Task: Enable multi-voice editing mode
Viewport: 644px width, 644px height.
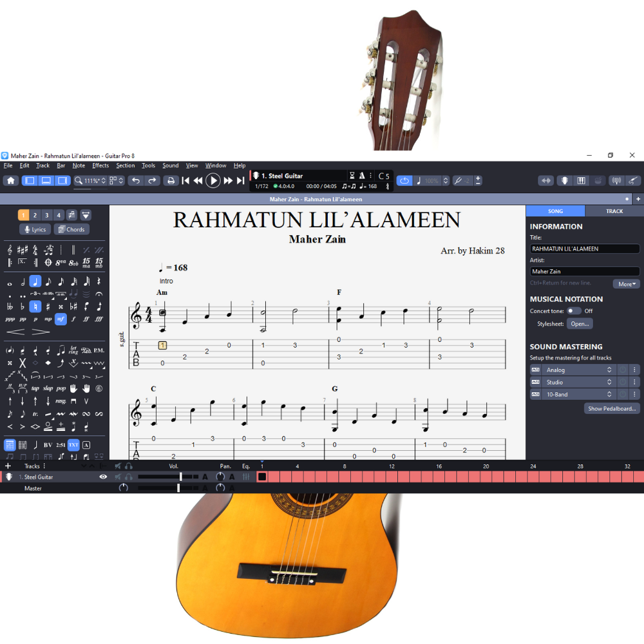Action: [x=71, y=215]
